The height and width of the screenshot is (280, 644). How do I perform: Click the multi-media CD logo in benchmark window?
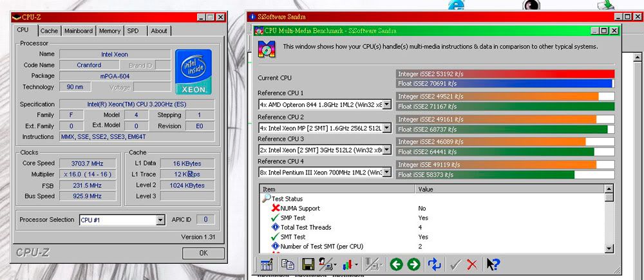point(267,49)
